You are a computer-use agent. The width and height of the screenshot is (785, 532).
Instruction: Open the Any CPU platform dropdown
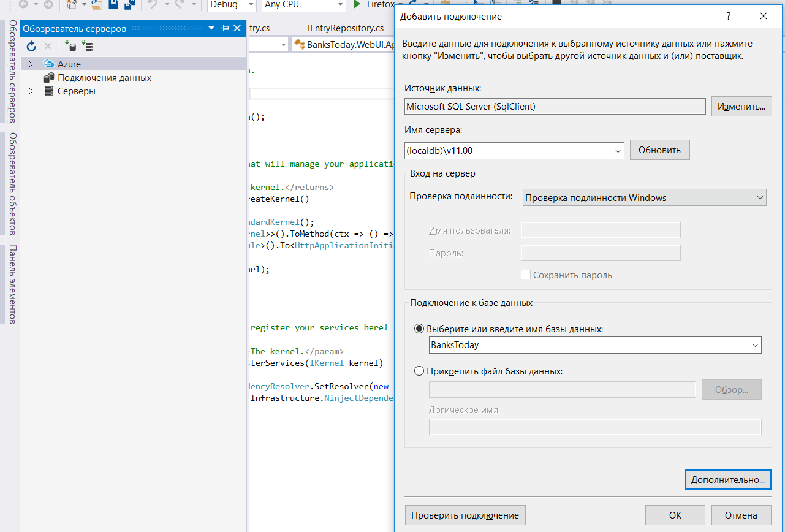pos(340,5)
